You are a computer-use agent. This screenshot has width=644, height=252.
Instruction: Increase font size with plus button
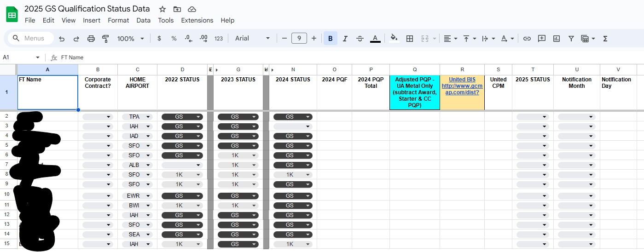314,39
